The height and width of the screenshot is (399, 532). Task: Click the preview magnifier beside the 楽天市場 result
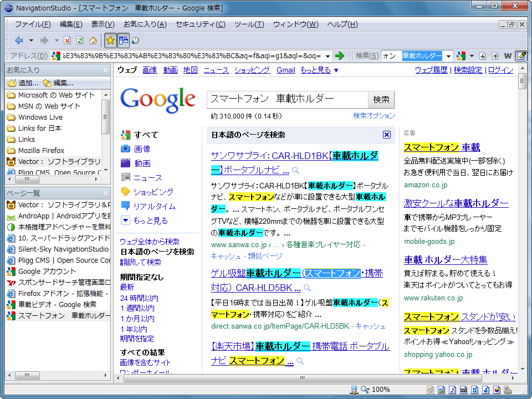point(300,361)
